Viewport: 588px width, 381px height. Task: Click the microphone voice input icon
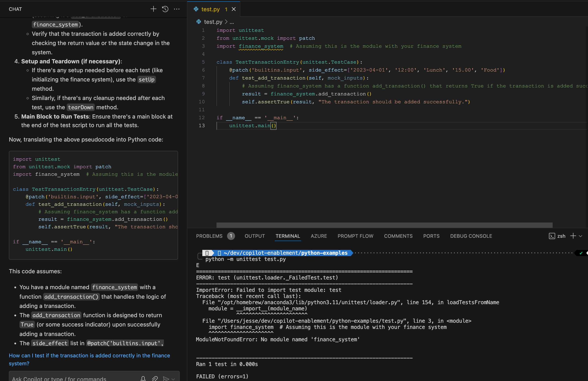[x=143, y=378]
